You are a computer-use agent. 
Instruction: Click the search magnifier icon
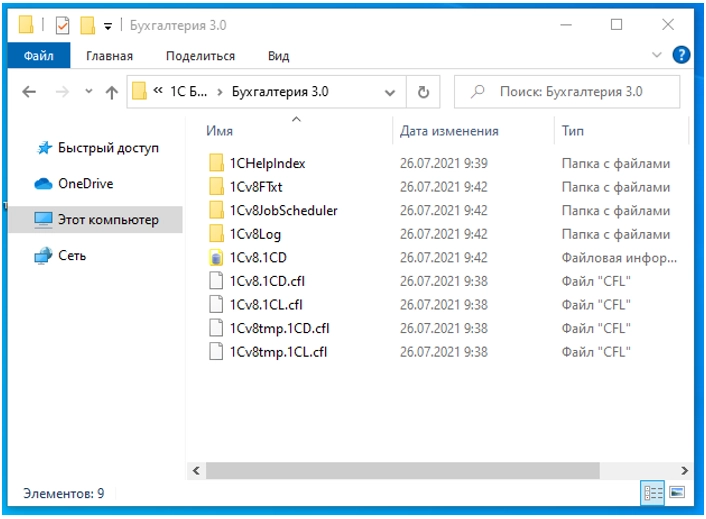pos(478,91)
